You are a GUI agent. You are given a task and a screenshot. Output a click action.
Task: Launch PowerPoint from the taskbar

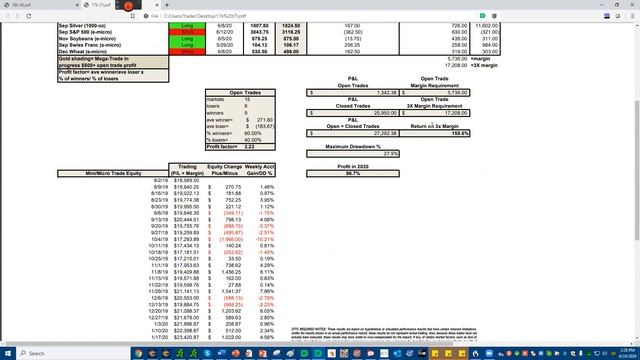pos(236,353)
